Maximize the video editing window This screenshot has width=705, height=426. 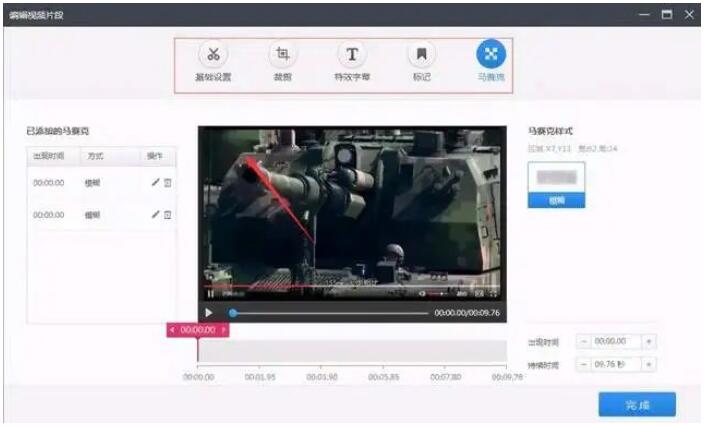tap(667, 14)
